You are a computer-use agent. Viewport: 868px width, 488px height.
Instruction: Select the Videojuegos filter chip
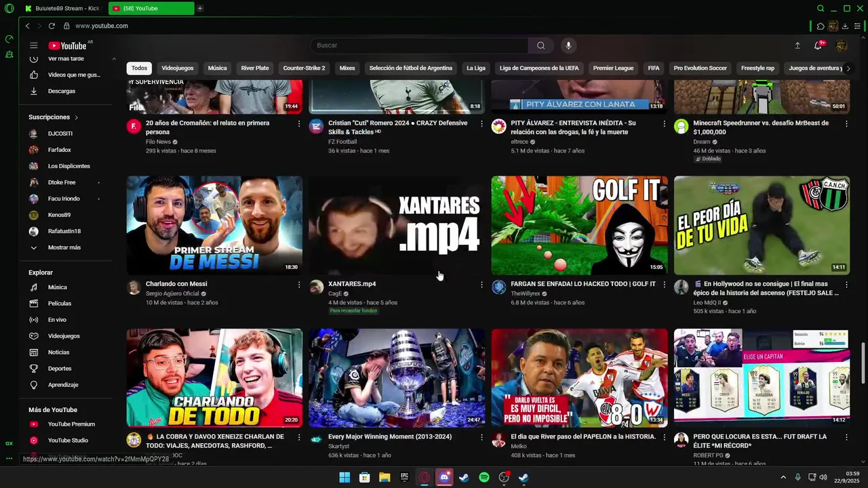(x=178, y=68)
